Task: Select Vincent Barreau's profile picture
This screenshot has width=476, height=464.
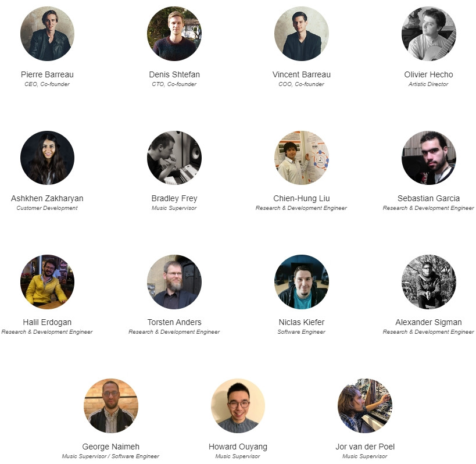Action: pyautogui.click(x=302, y=34)
